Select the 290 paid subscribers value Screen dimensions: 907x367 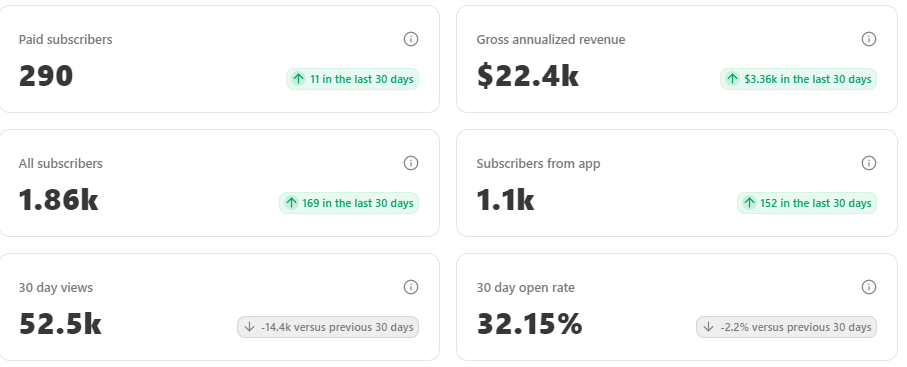click(46, 76)
